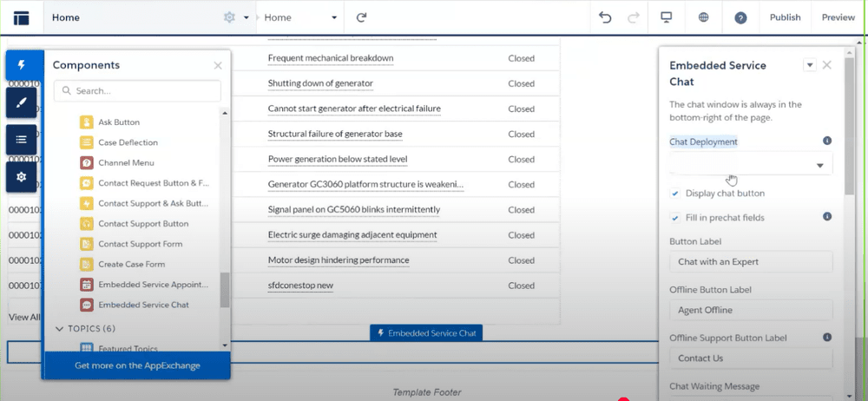Click the Preview menu item
This screenshot has height=401, width=868.
[x=838, y=17]
